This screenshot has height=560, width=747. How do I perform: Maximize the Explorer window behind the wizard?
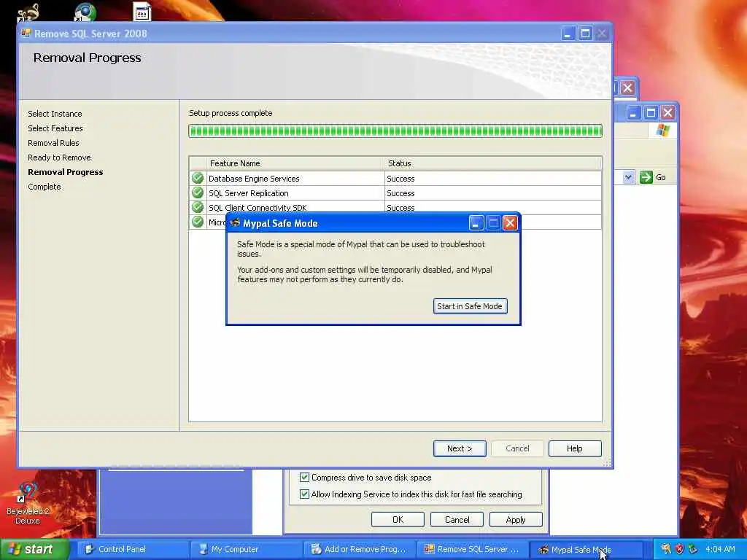click(651, 113)
